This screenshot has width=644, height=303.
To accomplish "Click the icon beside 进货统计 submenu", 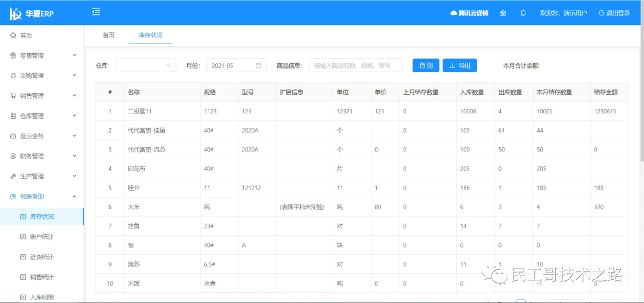I will click(23, 256).
